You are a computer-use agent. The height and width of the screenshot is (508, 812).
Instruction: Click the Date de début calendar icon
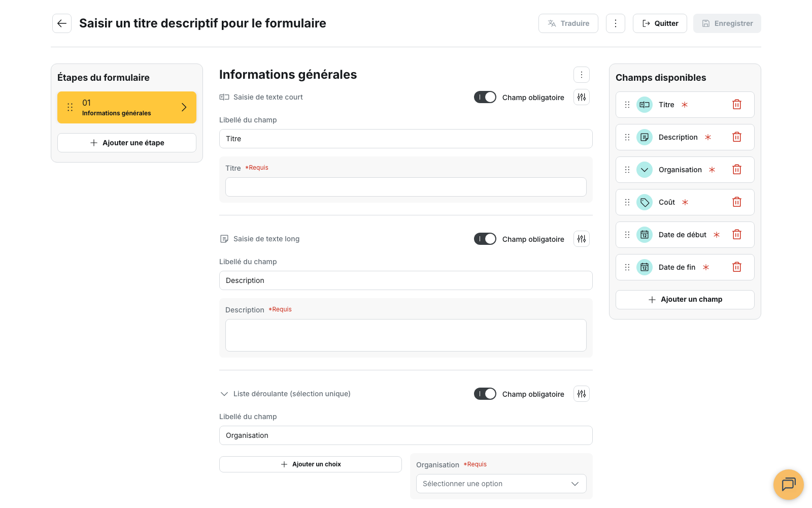[645, 235]
